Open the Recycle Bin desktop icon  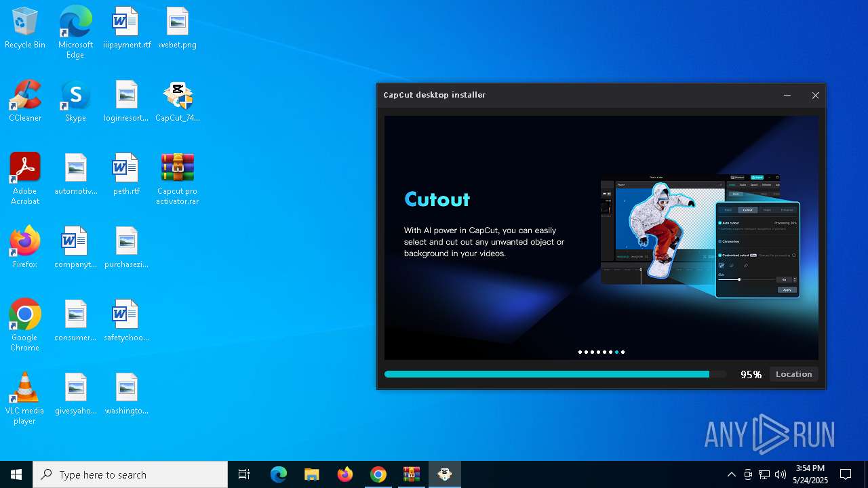(25, 28)
